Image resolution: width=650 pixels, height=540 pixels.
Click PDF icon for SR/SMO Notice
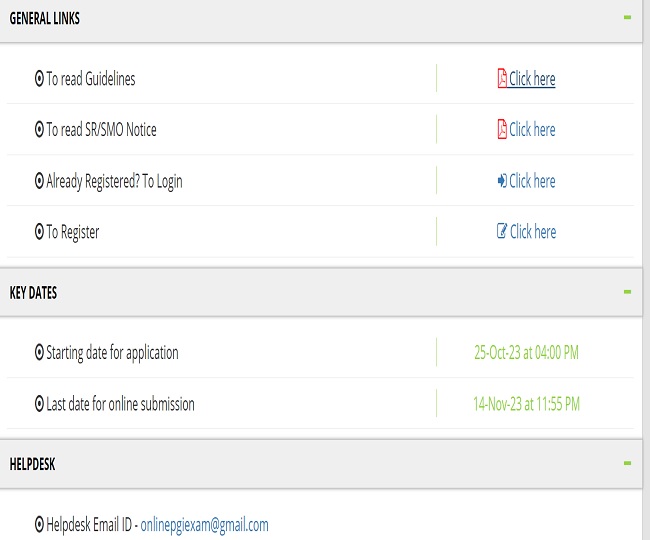(x=502, y=130)
